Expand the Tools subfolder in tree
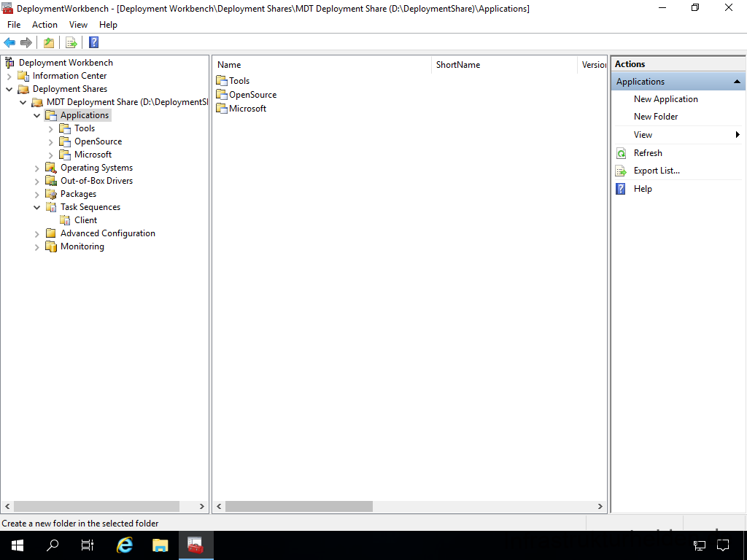 tap(51, 128)
